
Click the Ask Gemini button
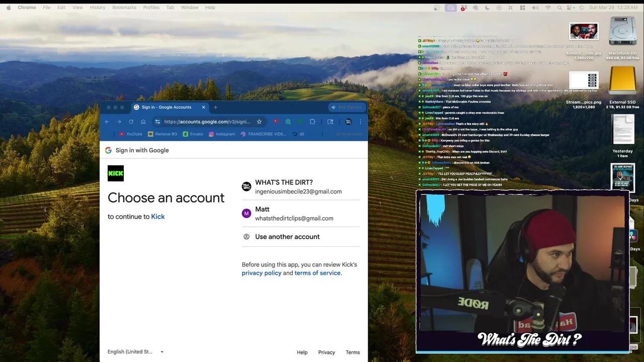coord(346,107)
